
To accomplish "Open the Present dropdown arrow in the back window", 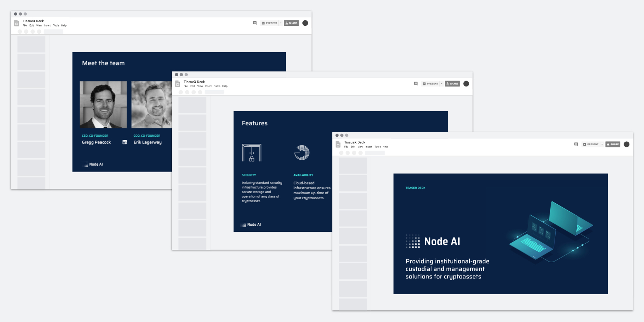I will point(281,23).
